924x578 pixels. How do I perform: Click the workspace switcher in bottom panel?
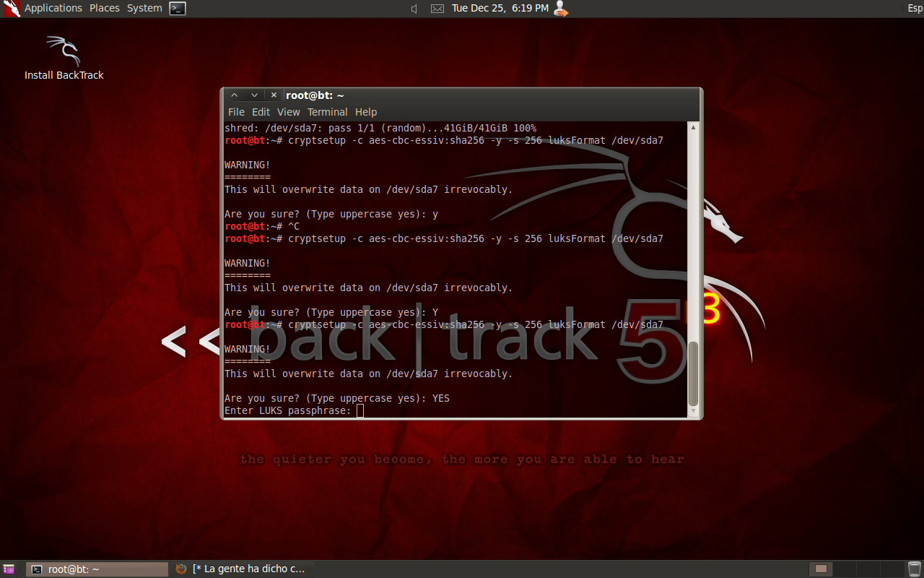pyautogui.click(x=855, y=569)
